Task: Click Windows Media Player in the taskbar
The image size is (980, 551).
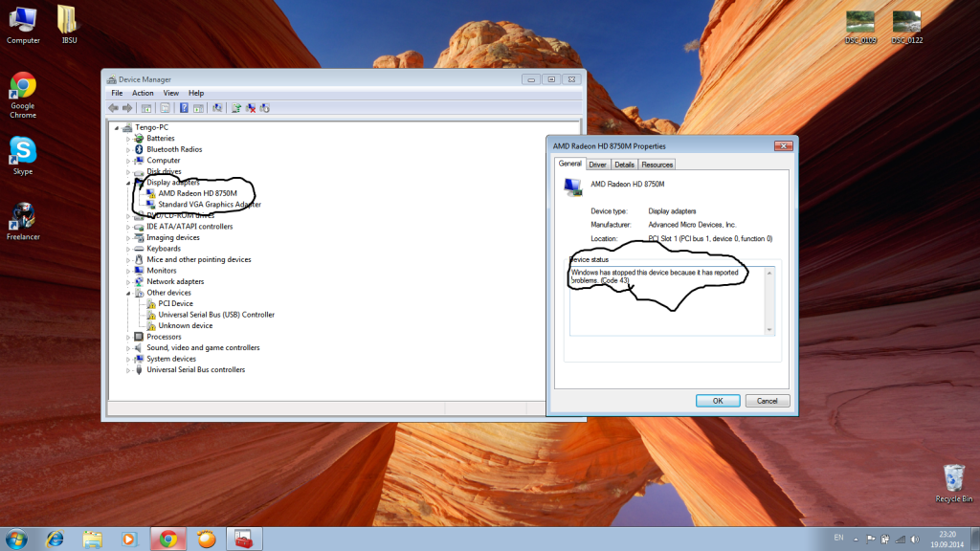Action: point(129,540)
